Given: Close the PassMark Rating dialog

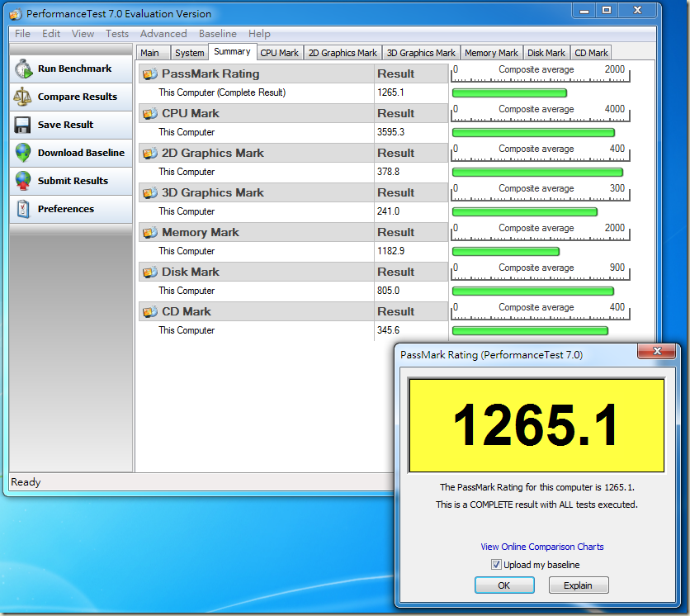Looking at the screenshot, I should (x=657, y=351).
